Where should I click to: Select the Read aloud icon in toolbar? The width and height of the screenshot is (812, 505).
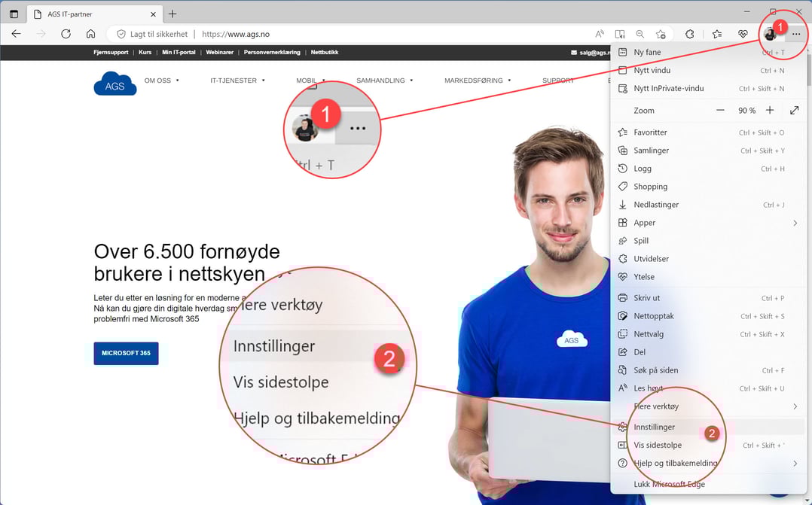pyautogui.click(x=599, y=34)
